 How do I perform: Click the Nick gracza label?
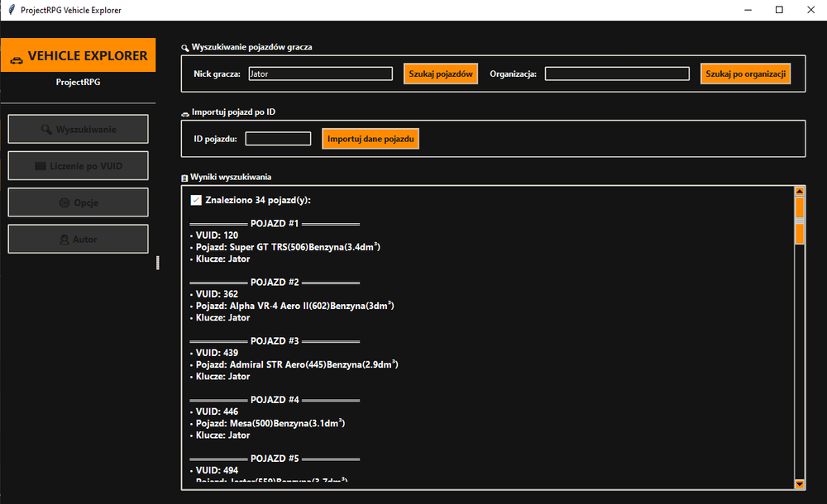coord(217,74)
